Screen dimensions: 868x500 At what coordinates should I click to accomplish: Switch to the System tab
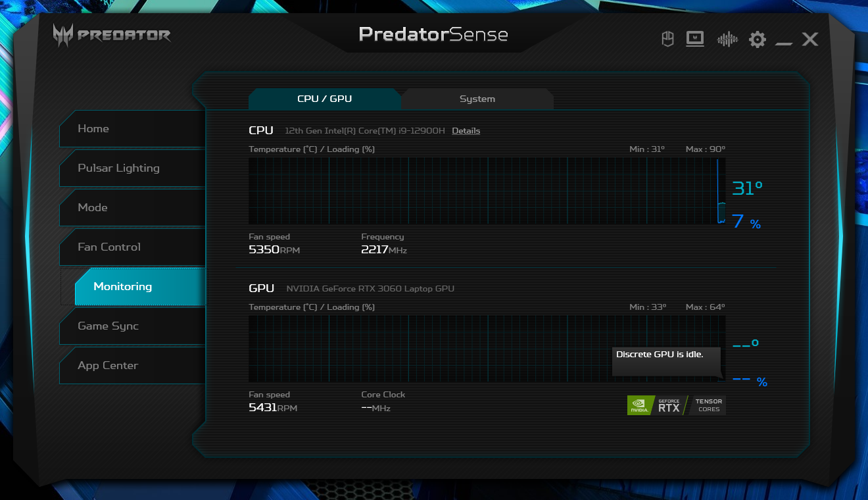[477, 99]
